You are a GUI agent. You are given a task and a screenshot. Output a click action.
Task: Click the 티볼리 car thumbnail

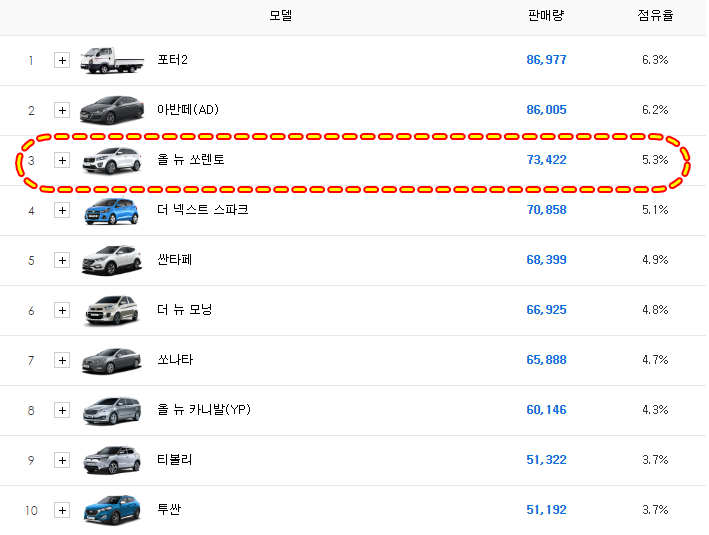click(x=112, y=460)
